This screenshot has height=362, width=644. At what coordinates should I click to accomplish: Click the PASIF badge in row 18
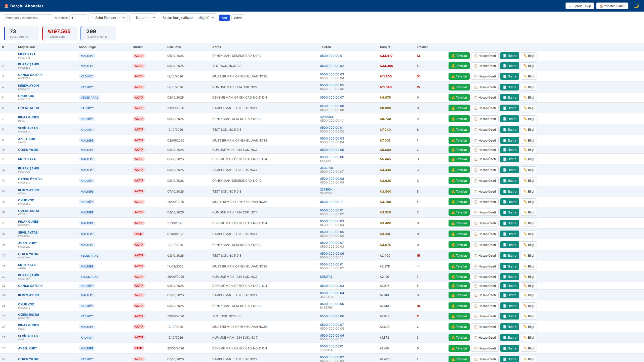139,234
